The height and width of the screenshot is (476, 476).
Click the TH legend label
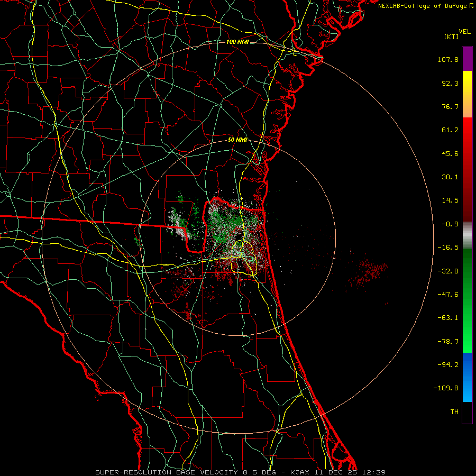[x=454, y=411]
